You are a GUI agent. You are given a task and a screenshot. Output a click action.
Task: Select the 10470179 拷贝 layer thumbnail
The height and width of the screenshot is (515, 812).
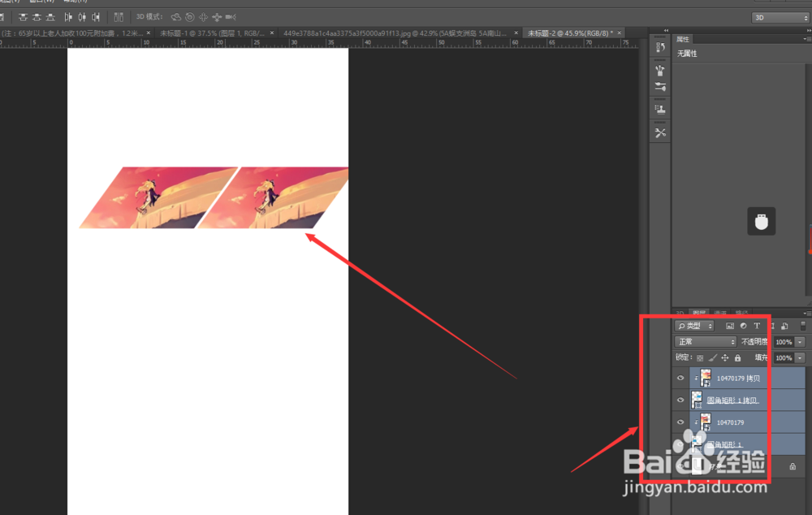706,379
